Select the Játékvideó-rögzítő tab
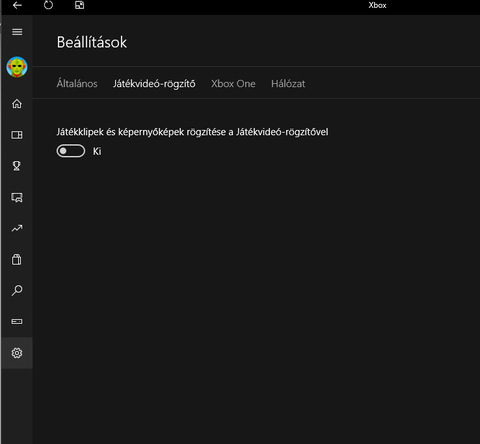The height and width of the screenshot is (444, 480). pyautogui.click(x=154, y=84)
